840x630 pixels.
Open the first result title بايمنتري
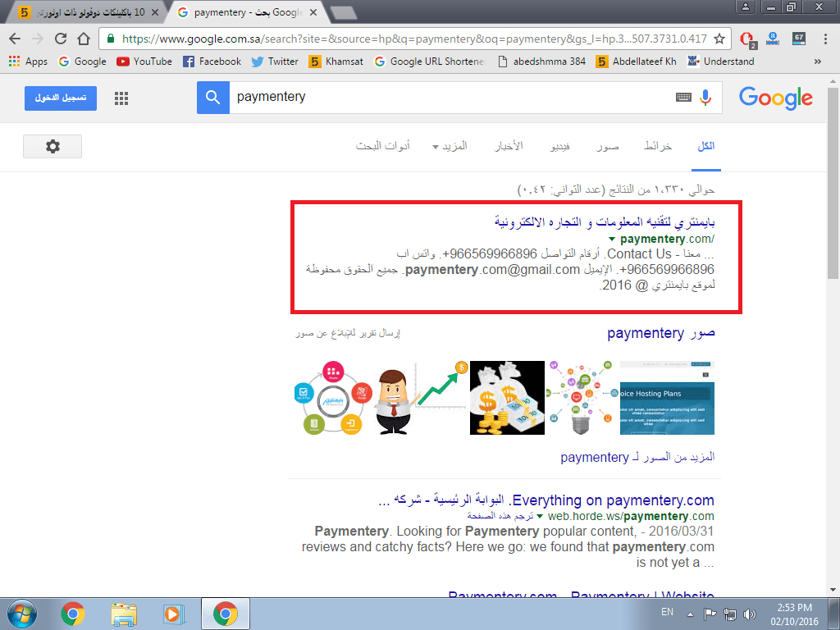(x=605, y=221)
